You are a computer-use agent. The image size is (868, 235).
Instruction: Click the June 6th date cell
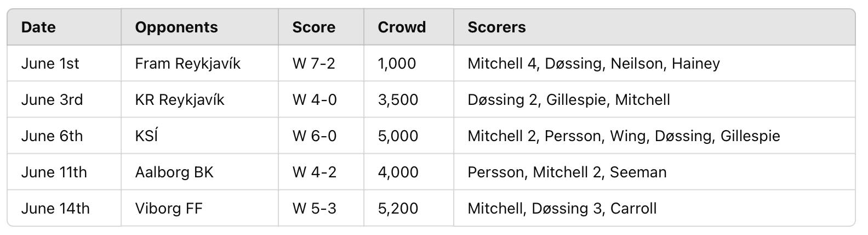(52, 136)
